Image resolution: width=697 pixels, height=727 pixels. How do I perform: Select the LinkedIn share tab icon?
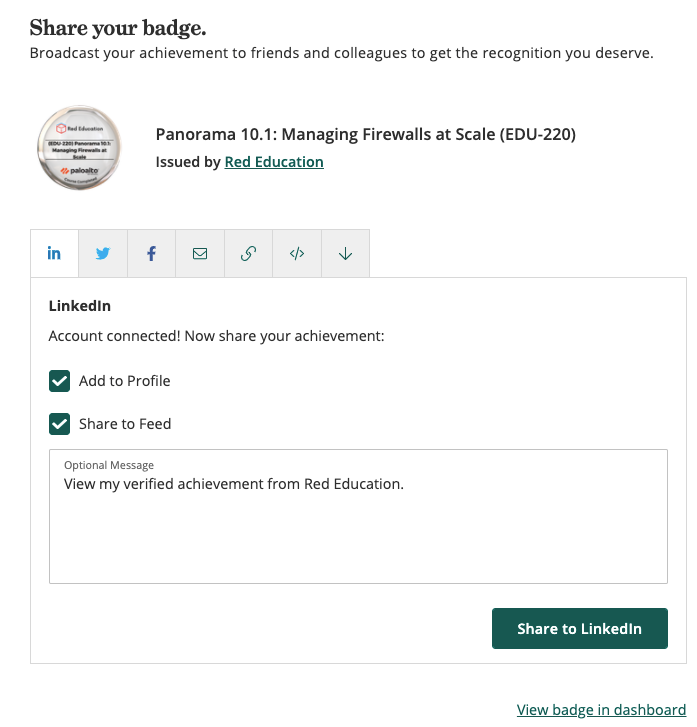pos(54,254)
